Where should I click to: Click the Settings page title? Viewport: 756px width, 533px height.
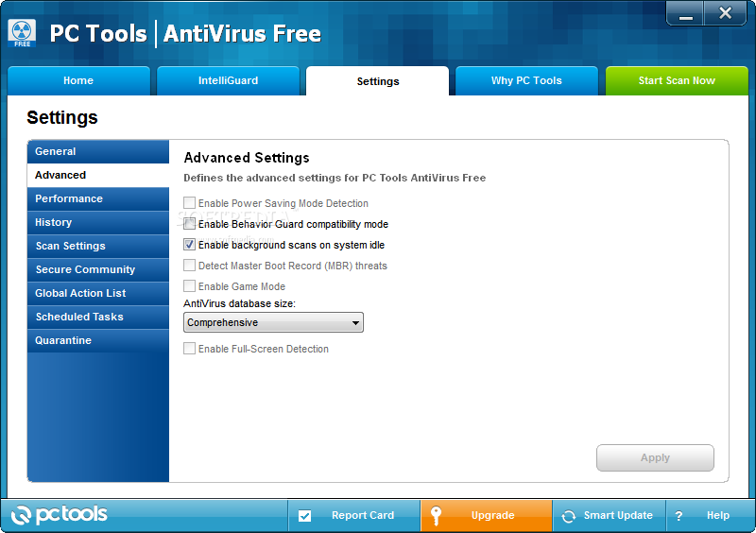62,118
